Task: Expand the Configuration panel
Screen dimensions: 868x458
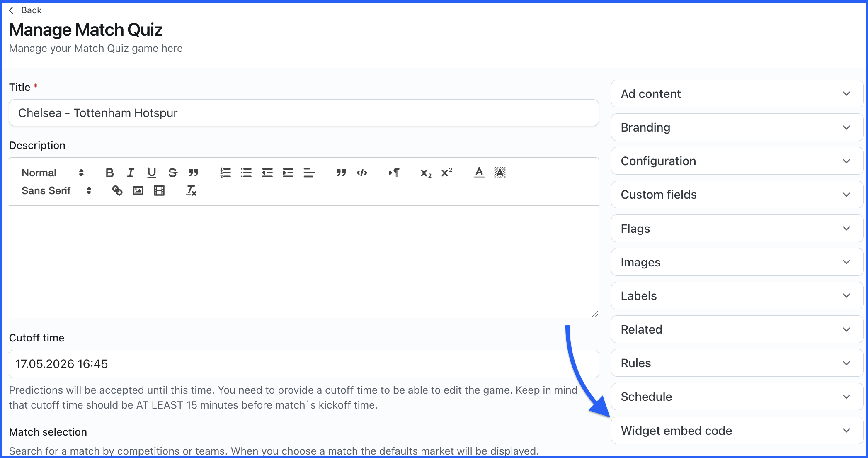Action: point(737,161)
